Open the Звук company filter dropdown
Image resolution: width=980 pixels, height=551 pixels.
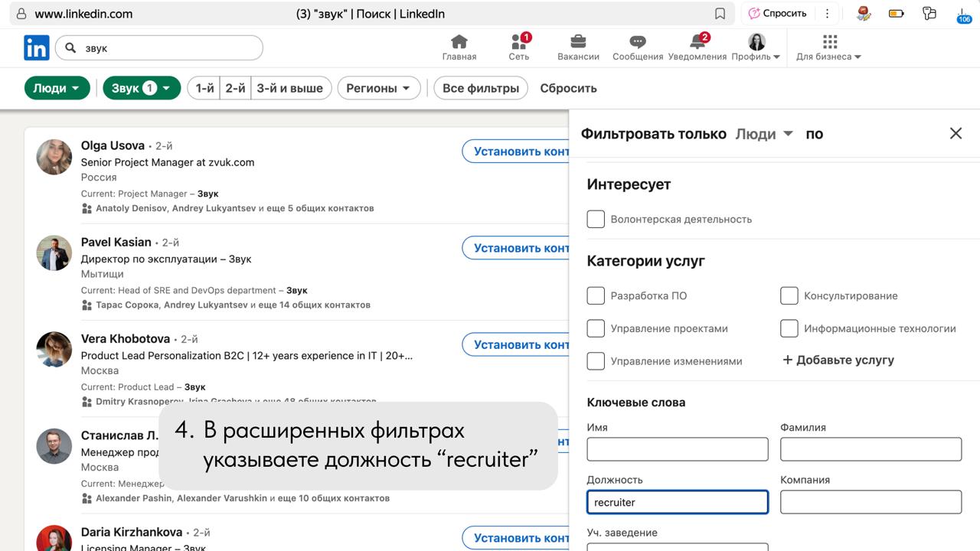(x=142, y=88)
